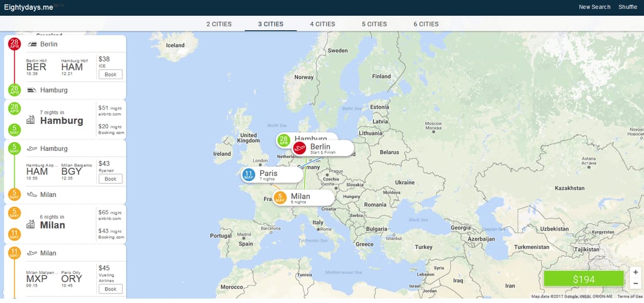Click the train icon beside Hamburg arrival
This screenshot has width=644, height=303.
coord(32,90)
